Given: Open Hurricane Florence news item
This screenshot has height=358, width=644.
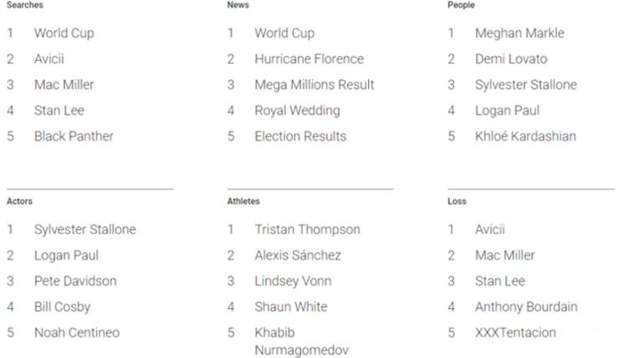Looking at the screenshot, I should coord(309,59).
